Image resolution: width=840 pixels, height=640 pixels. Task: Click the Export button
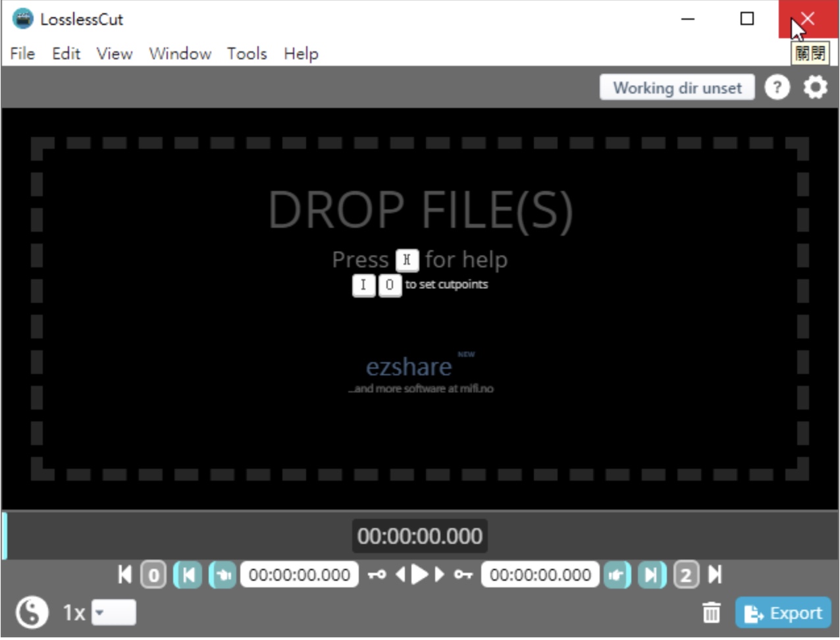tap(783, 613)
